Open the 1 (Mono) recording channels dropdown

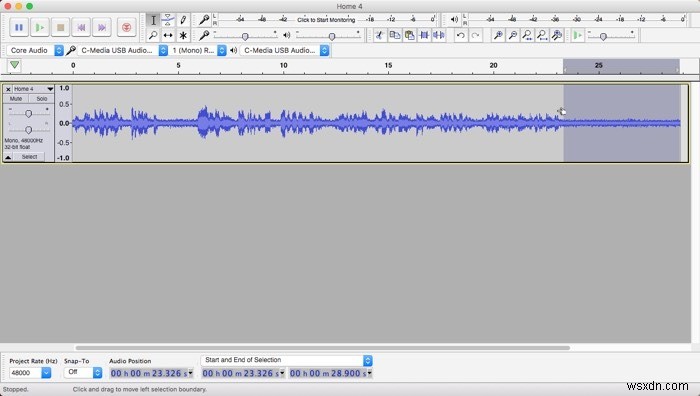(198, 50)
